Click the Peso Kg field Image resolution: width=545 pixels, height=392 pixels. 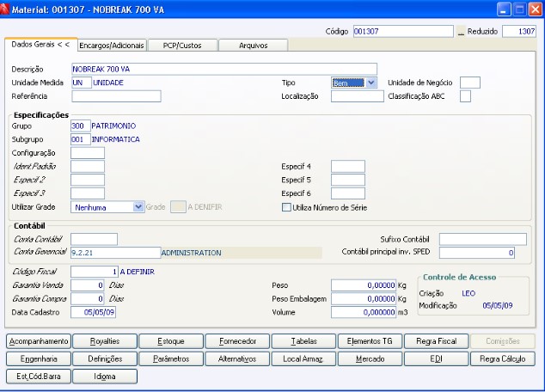tap(364, 285)
